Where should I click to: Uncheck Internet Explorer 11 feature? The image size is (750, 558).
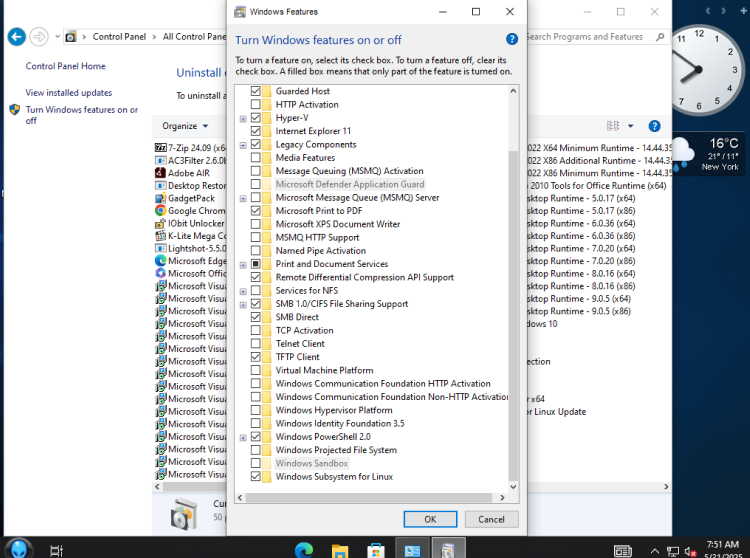click(x=255, y=131)
